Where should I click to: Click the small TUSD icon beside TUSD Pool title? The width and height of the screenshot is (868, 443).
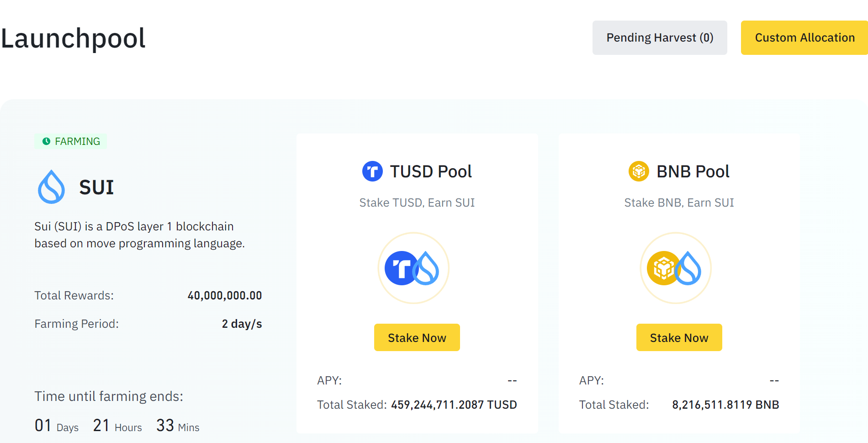[372, 171]
